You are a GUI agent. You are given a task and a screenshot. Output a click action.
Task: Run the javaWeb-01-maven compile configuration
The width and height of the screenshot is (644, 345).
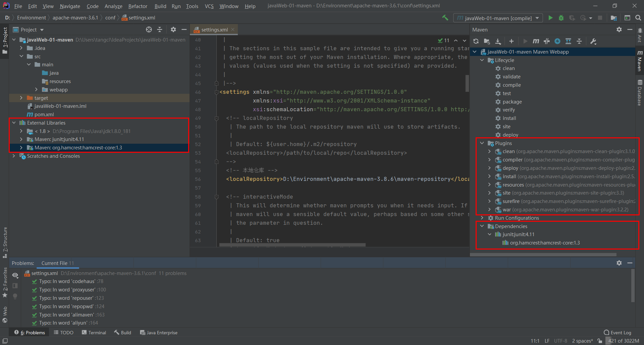(550, 18)
